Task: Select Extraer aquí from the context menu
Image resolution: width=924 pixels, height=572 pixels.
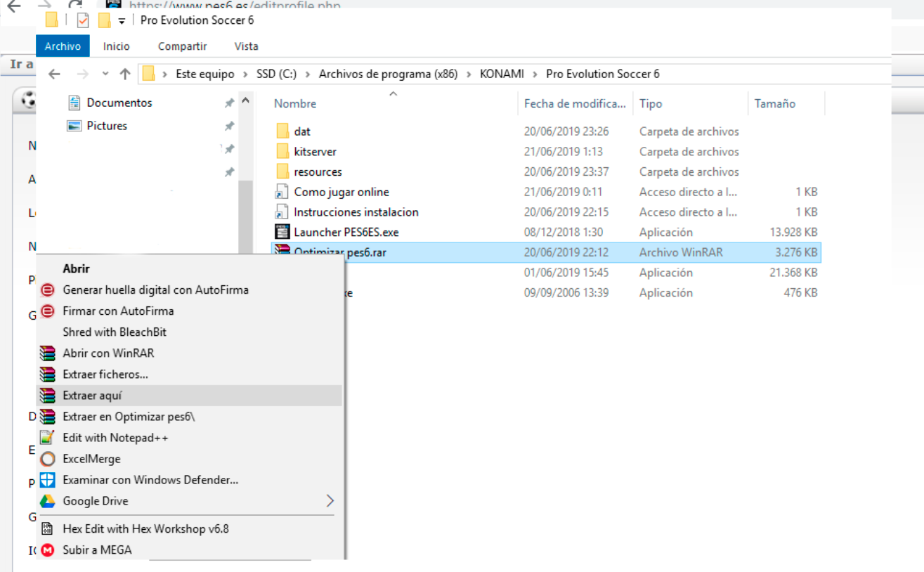Action: [189, 396]
